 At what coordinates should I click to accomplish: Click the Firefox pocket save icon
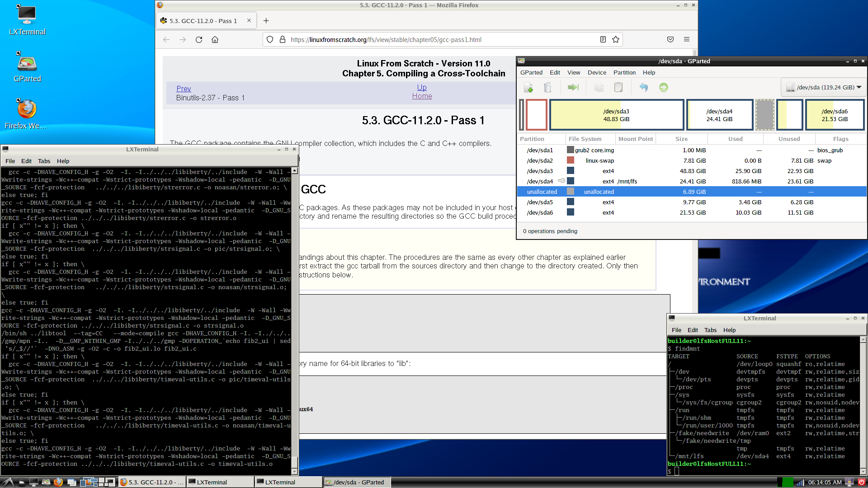(670, 40)
